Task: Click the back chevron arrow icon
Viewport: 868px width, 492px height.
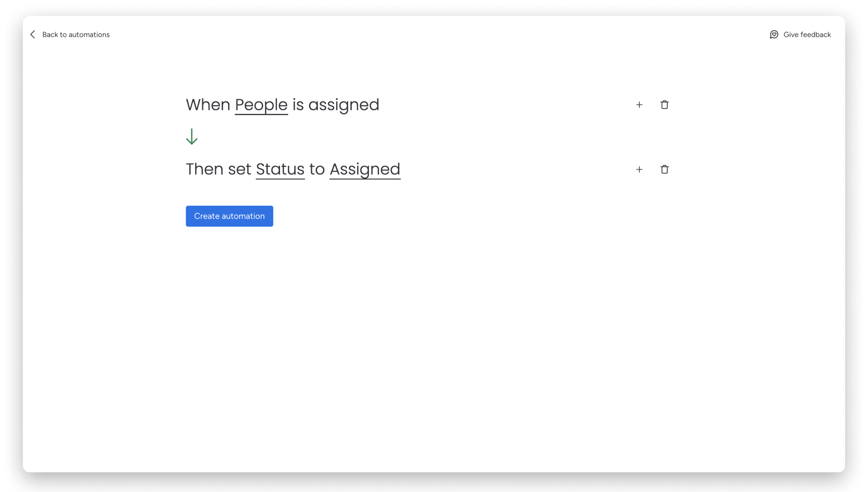Action: pos(33,34)
